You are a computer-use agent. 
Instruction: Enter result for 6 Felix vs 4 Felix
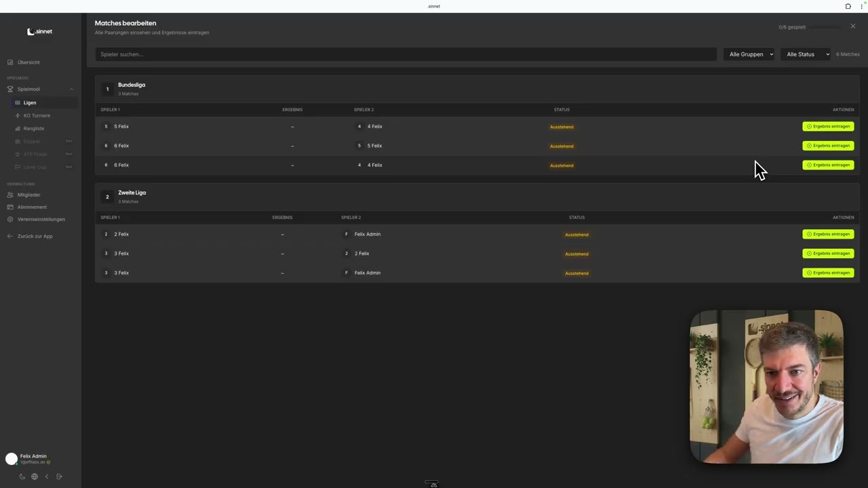[828, 165]
